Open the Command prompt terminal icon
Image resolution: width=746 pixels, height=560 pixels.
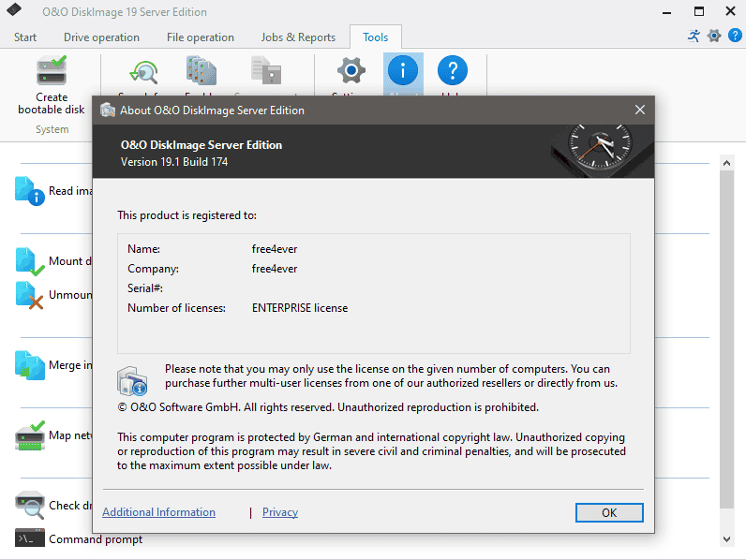click(x=29, y=538)
